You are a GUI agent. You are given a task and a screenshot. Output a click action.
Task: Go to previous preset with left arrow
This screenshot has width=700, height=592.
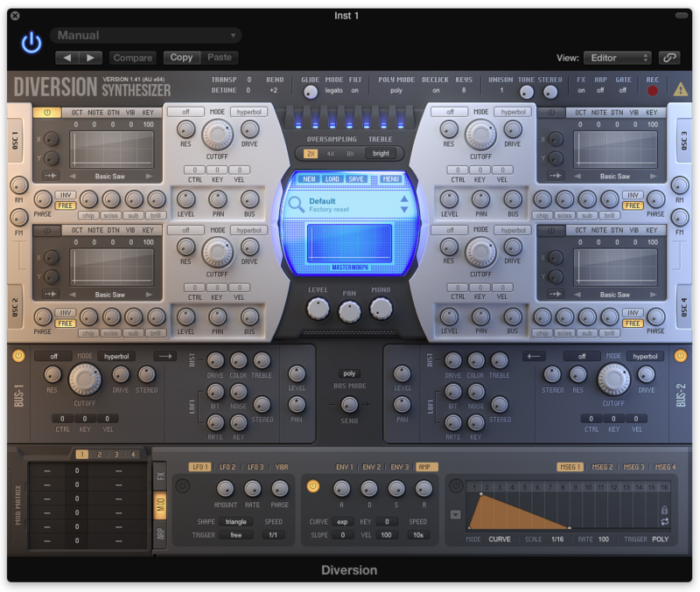point(67,58)
